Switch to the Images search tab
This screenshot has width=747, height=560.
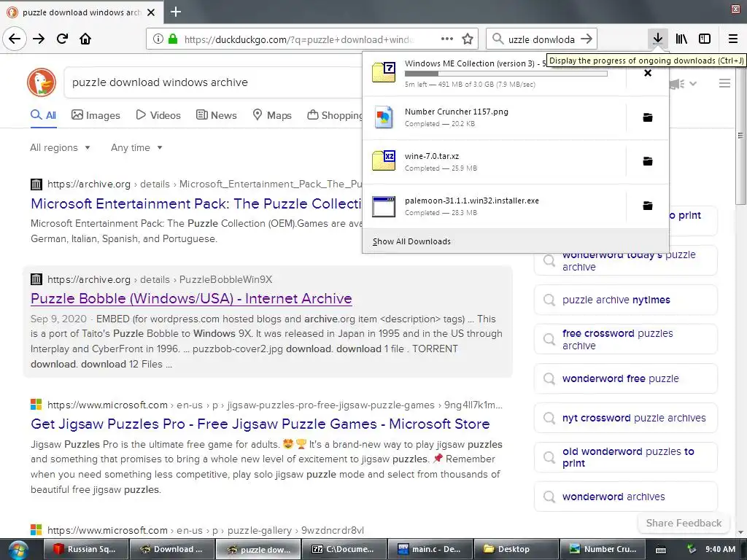[96, 115]
